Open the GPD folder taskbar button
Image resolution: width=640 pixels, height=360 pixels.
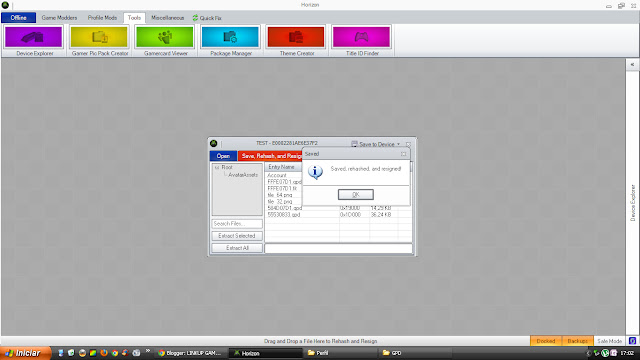tap(415, 353)
